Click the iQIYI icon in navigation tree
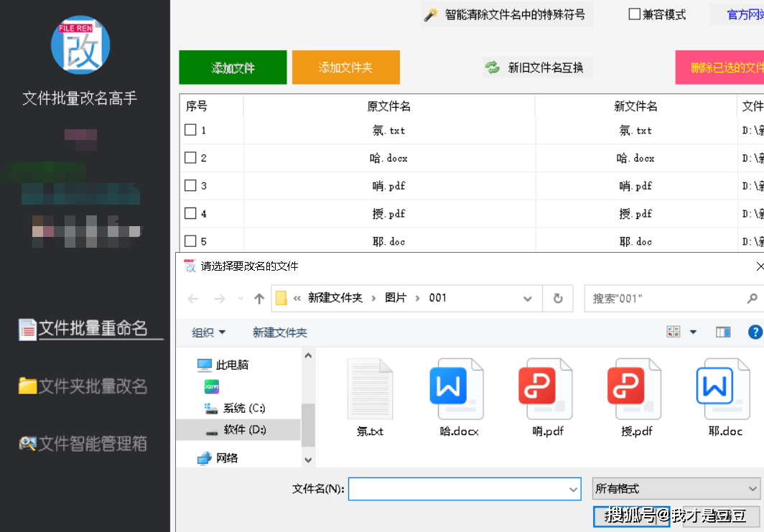The height and width of the screenshot is (532, 764). pos(211,387)
